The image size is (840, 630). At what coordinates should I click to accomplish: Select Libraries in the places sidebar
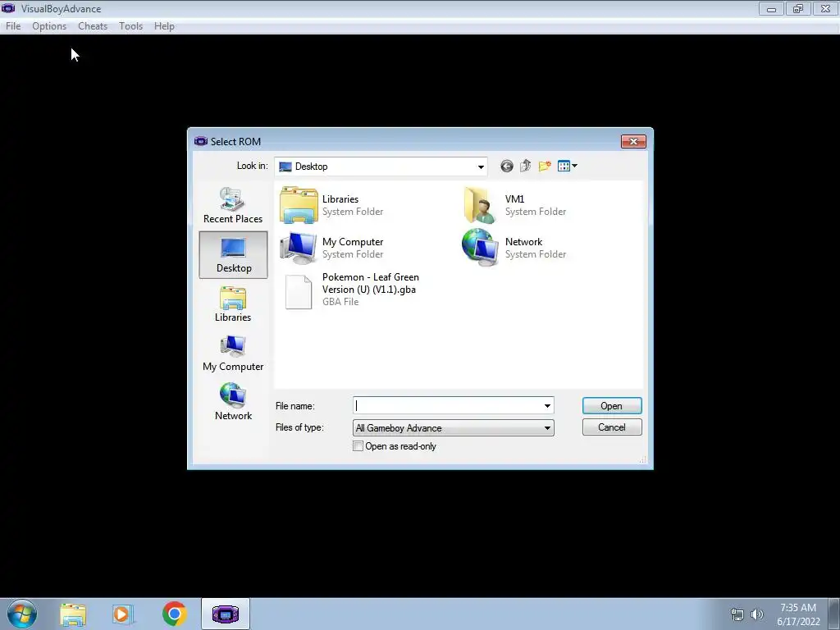coord(233,304)
